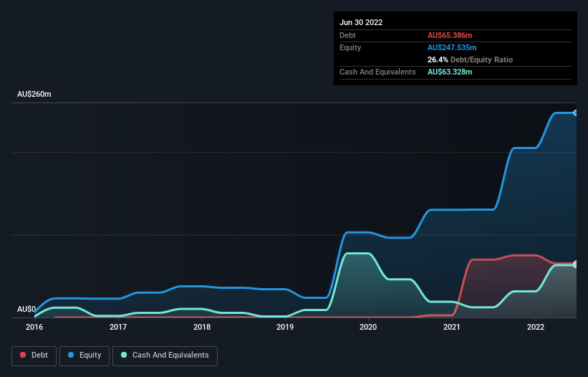Click the Equity label in tooltip
The width and height of the screenshot is (588, 377).
350,47
